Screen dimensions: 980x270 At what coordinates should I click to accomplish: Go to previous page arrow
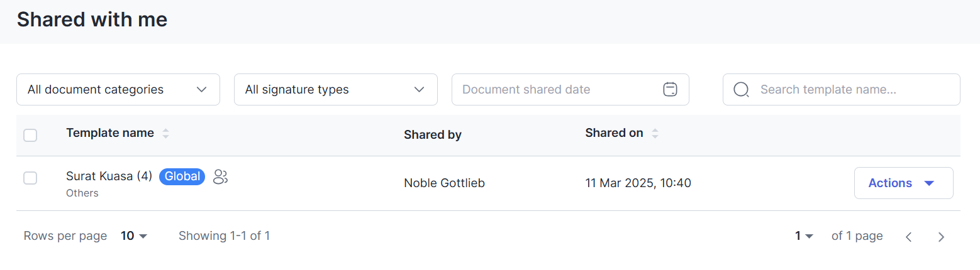point(908,237)
